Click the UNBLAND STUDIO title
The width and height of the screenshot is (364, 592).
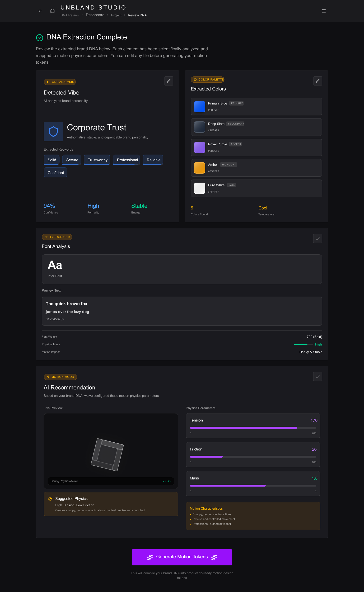pyautogui.click(x=93, y=7)
